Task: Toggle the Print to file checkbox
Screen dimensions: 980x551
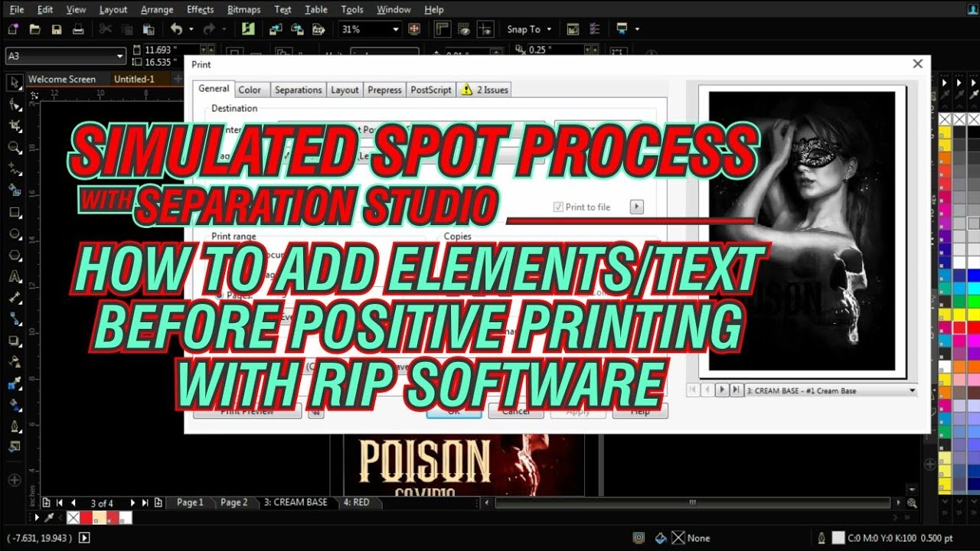Action: [558, 207]
